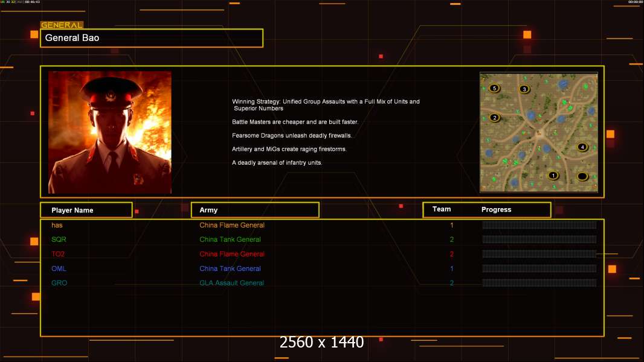Click 'Fearsome Dragons unleash deadly firewalls' line

tap(292, 135)
